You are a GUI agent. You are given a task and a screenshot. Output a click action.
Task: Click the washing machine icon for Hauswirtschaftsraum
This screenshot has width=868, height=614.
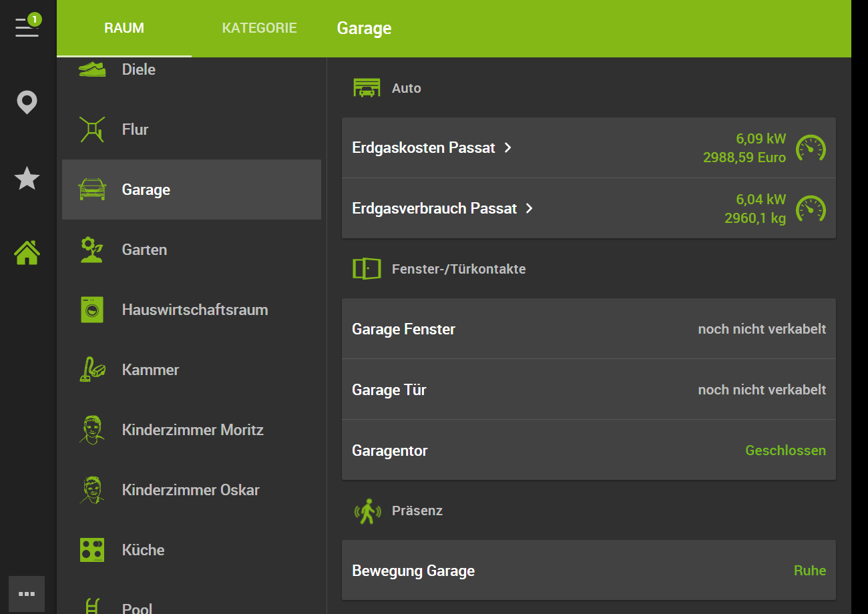point(92,310)
